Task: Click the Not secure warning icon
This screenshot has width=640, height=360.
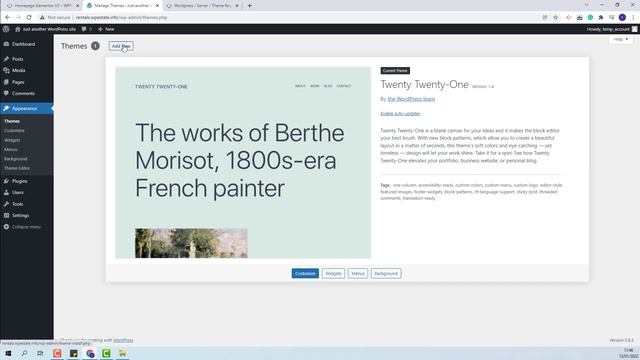Action: pos(42,18)
